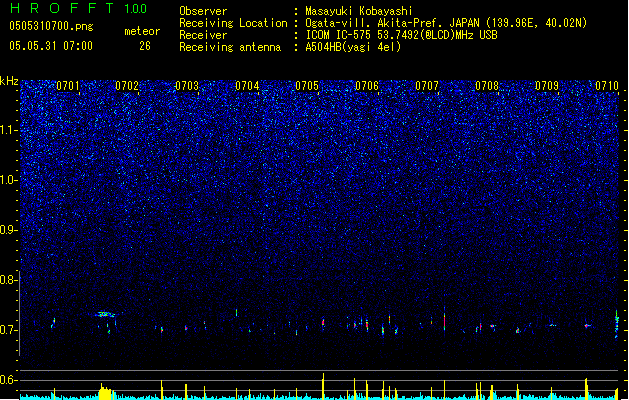The image size is (629, 400).
Task: Click the 0709 time marker
Action: point(547,86)
